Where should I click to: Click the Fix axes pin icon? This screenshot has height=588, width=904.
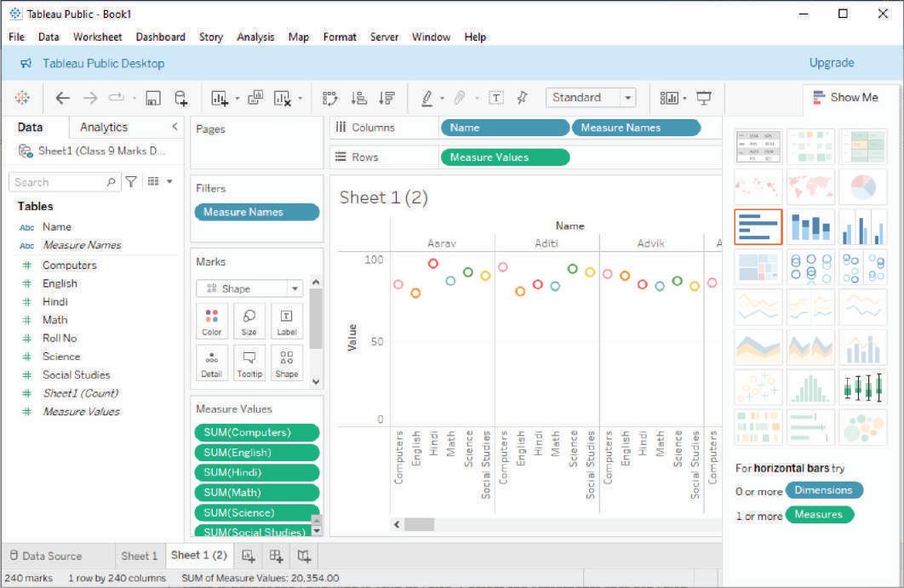coord(523,97)
